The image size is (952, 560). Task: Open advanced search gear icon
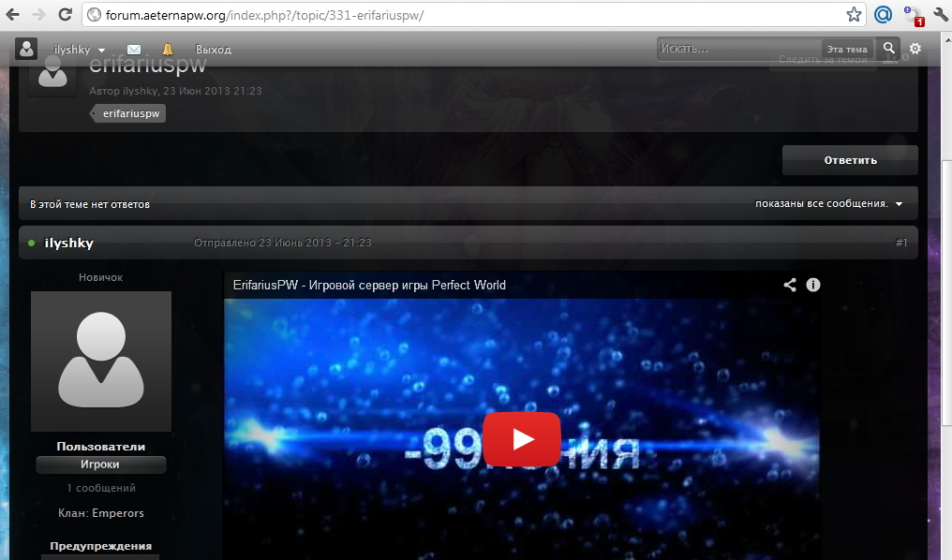click(x=915, y=49)
